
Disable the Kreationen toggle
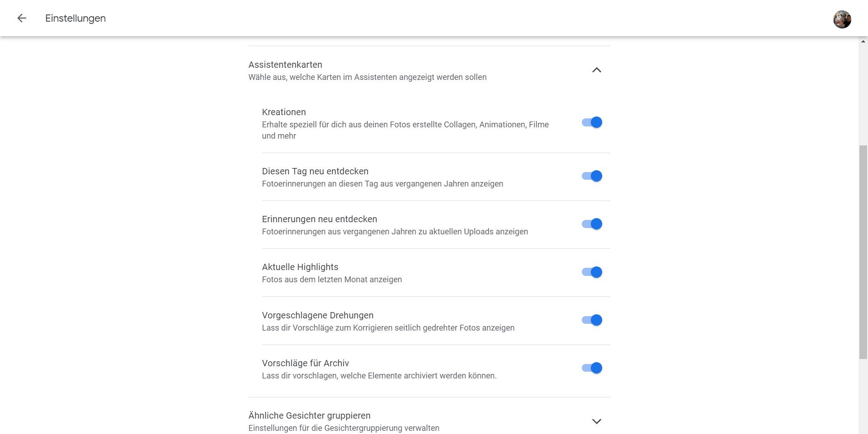click(592, 122)
